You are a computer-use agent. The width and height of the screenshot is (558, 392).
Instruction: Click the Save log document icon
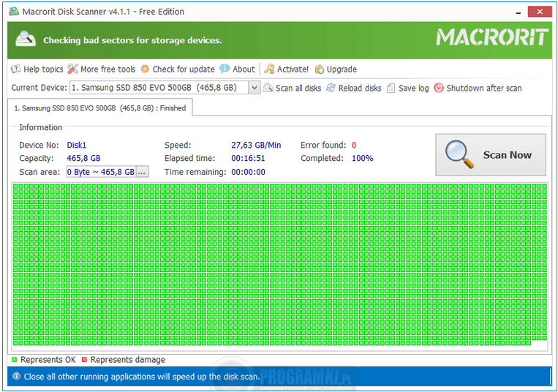pos(391,88)
